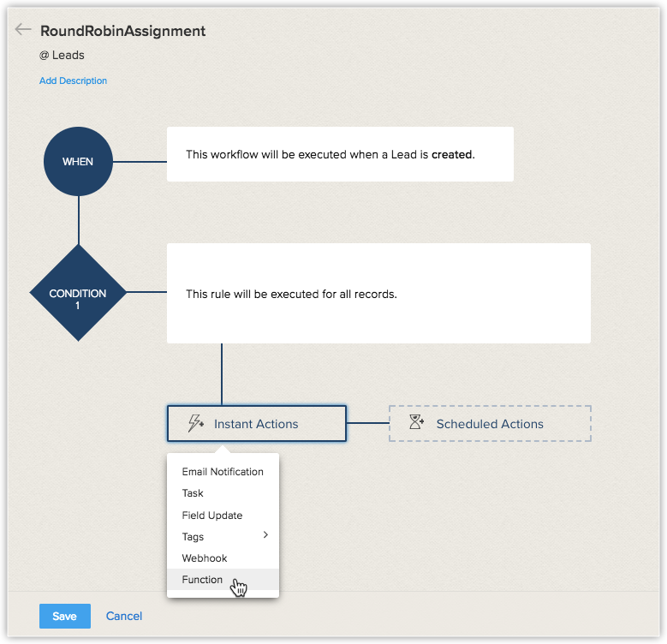This screenshot has width=667, height=644.
Task: Go back using the left arrow icon
Action: coord(23,29)
